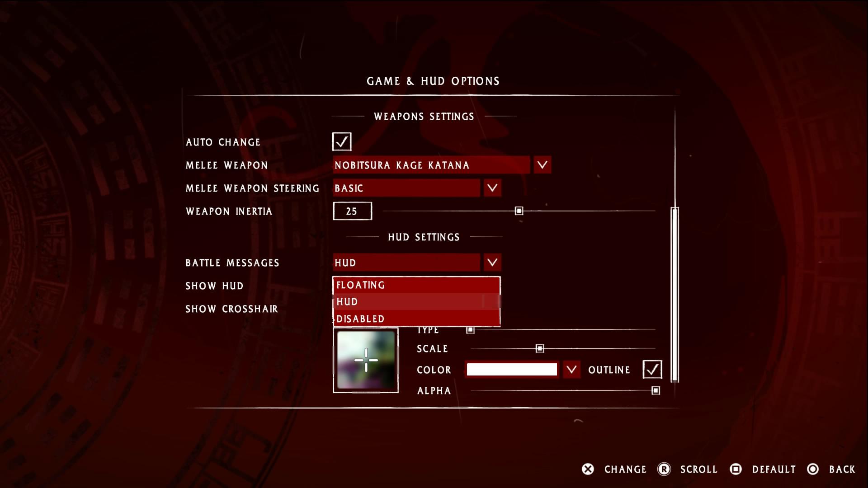Click the COLOR dropdown arrow

pos(571,370)
